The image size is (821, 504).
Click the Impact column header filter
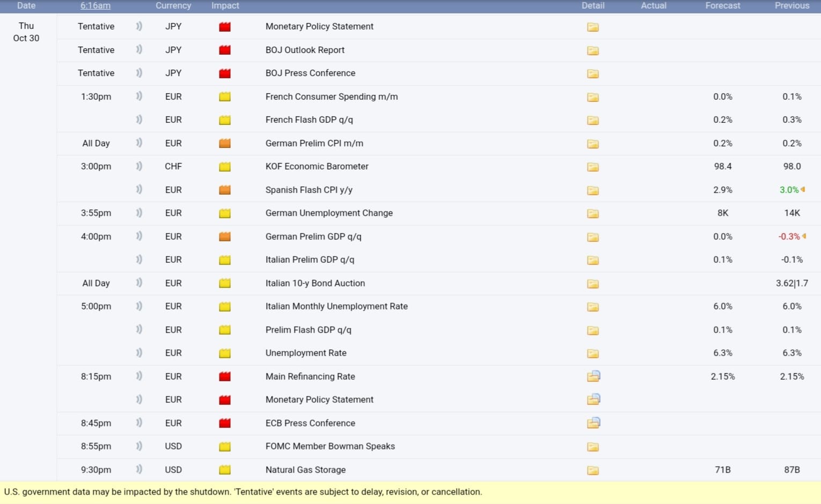[x=225, y=5]
